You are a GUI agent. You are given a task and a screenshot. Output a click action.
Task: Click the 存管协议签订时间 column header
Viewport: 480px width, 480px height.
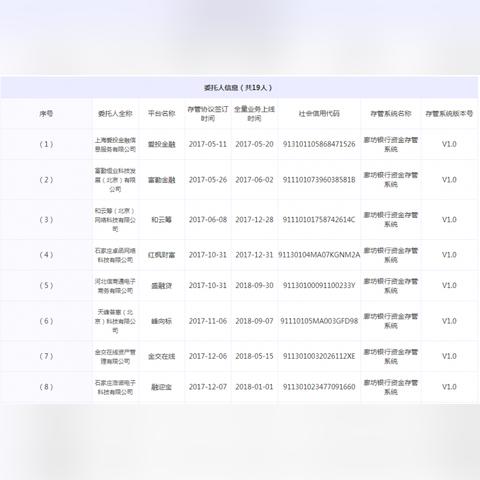(x=208, y=114)
